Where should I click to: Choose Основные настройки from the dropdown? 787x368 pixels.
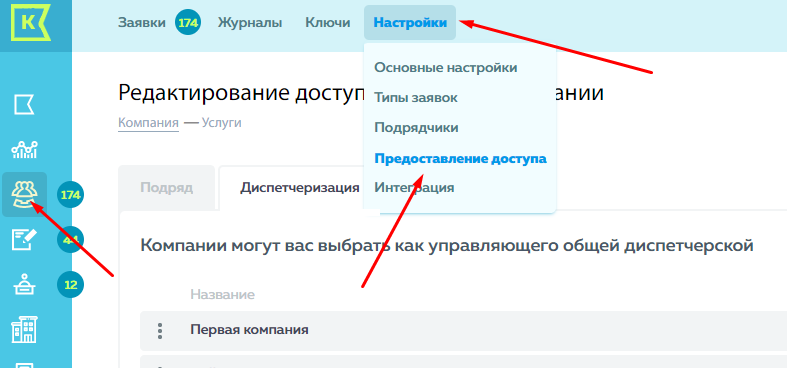[x=445, y=67]
